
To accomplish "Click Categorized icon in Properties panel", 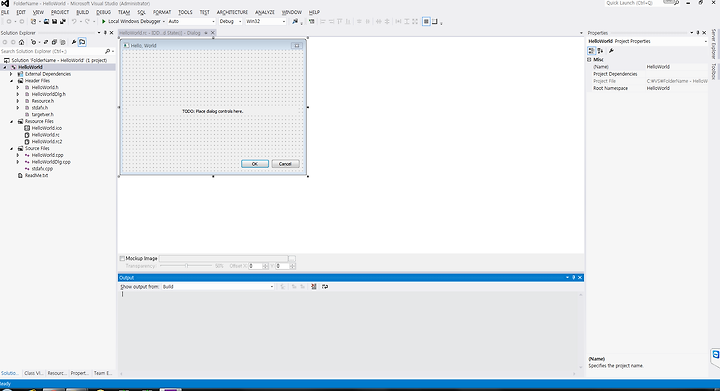I will 591,50.
